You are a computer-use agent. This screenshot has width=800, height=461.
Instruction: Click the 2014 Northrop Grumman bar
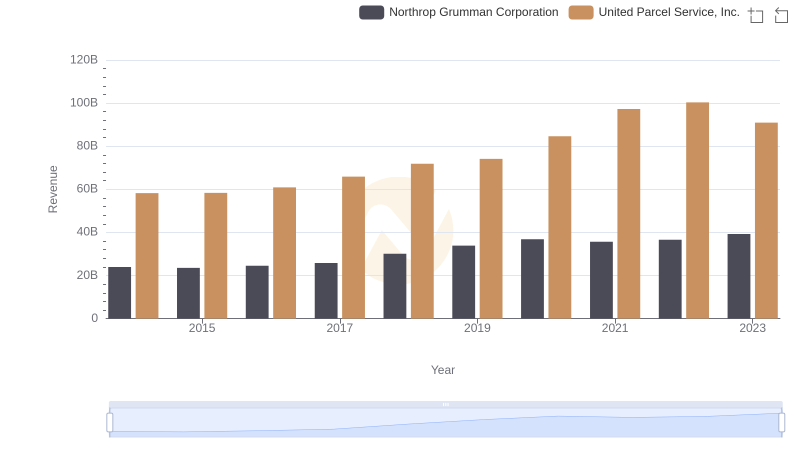click(119, 293)
